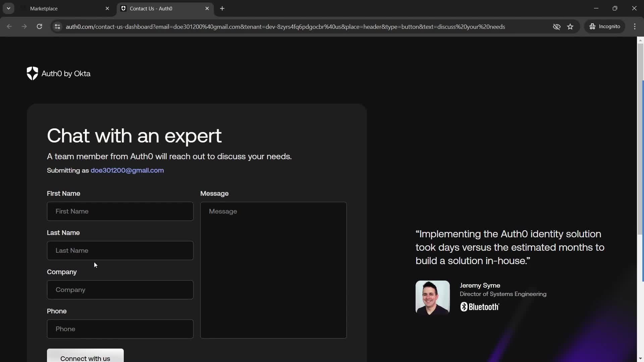The image size is (644, 362).
Task: View site information icon in address bar
Action: coord(57,26)
